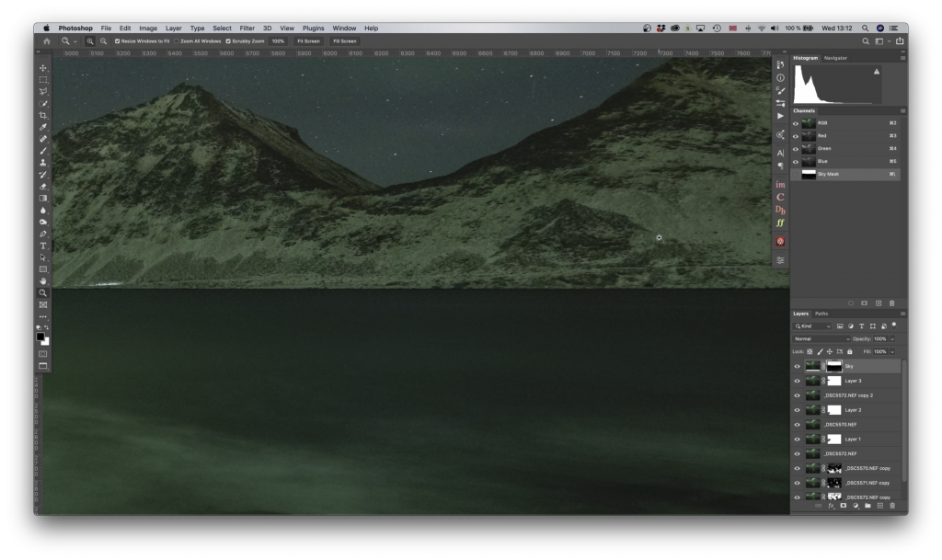Select the Eraser tool
The width and height of the screenshot is (942, 560).
click(x=43, y=186)
